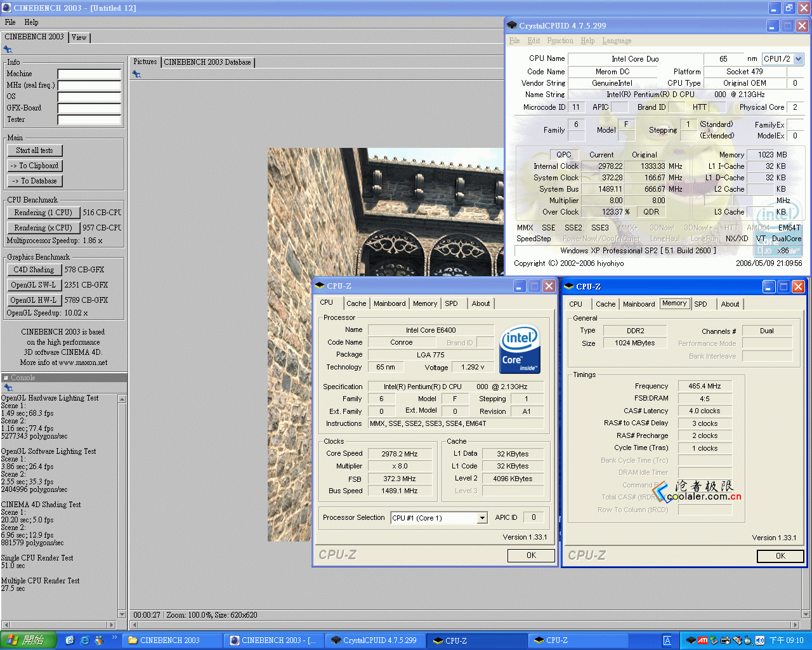Screen dimensions: 812x650
Task: Open the Function menu in CrystalCPUID
Action: click(x=560, y=41)
